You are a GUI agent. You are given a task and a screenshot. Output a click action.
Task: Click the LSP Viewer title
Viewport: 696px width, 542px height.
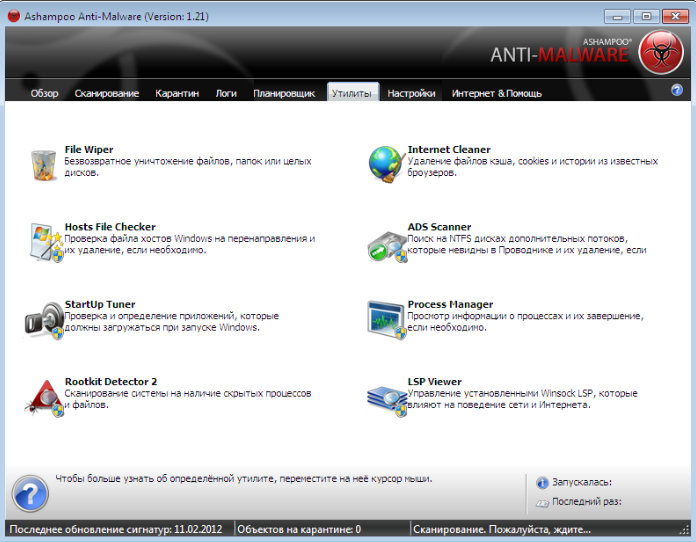coord(435,382)
